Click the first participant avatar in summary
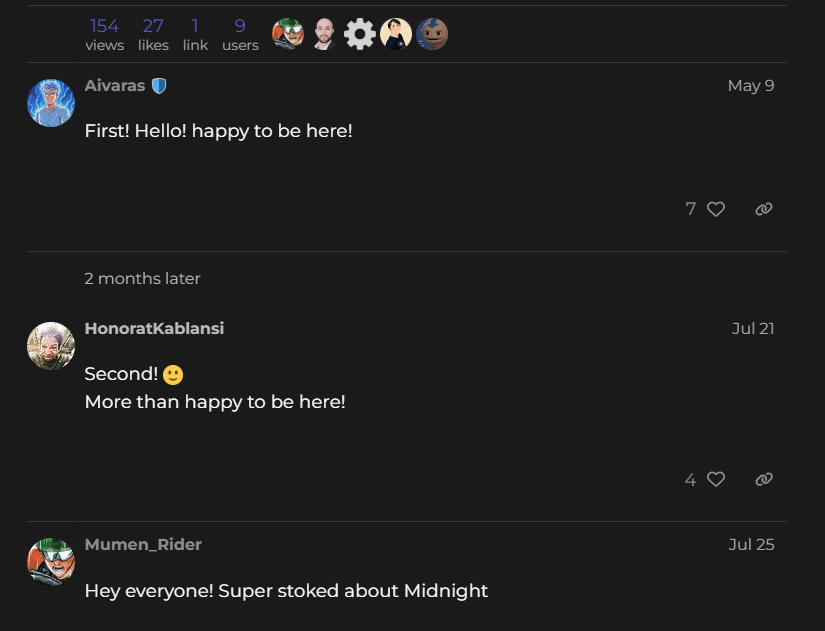The width and height of the screenshot is (825, 631). coord(288,34)
